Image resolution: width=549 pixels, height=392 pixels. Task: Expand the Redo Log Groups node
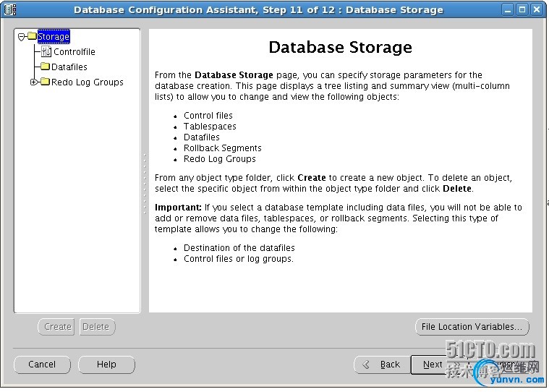tap(33, 82)
